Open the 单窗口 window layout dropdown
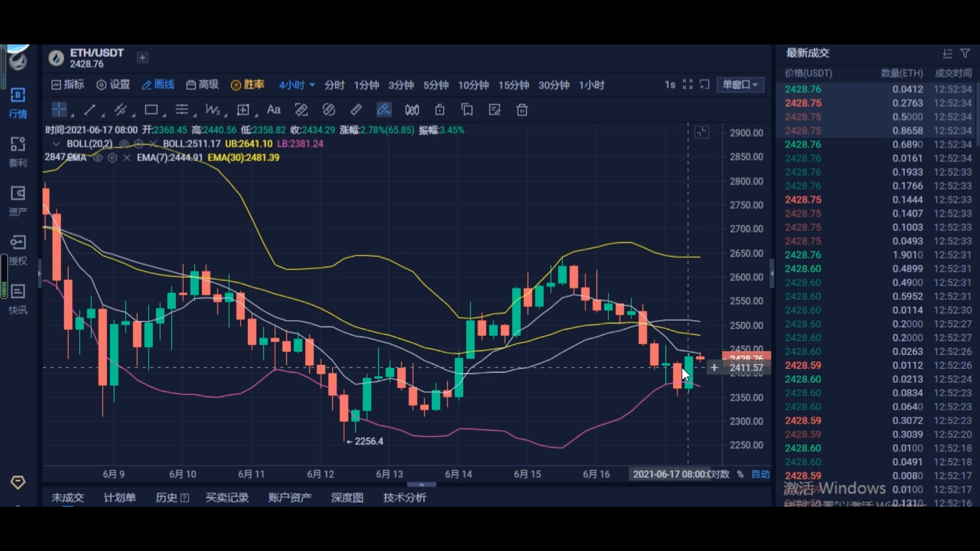 tap(740, 84)
